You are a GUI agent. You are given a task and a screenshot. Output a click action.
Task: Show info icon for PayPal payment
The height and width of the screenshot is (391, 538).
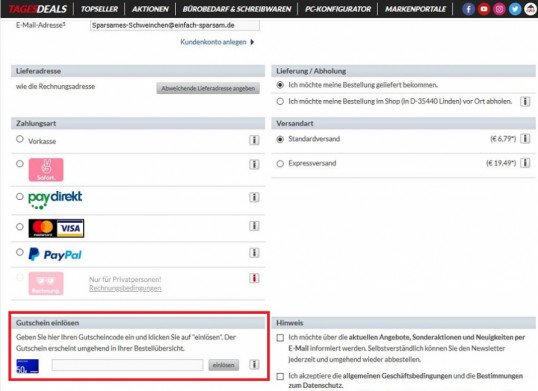click(x=254, y=253)
